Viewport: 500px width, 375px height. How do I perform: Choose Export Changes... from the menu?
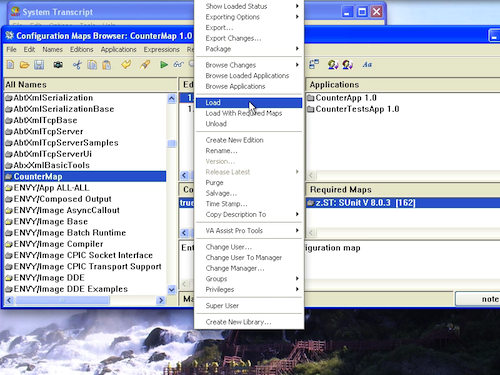pyautogui.click(x=249, y=38)
